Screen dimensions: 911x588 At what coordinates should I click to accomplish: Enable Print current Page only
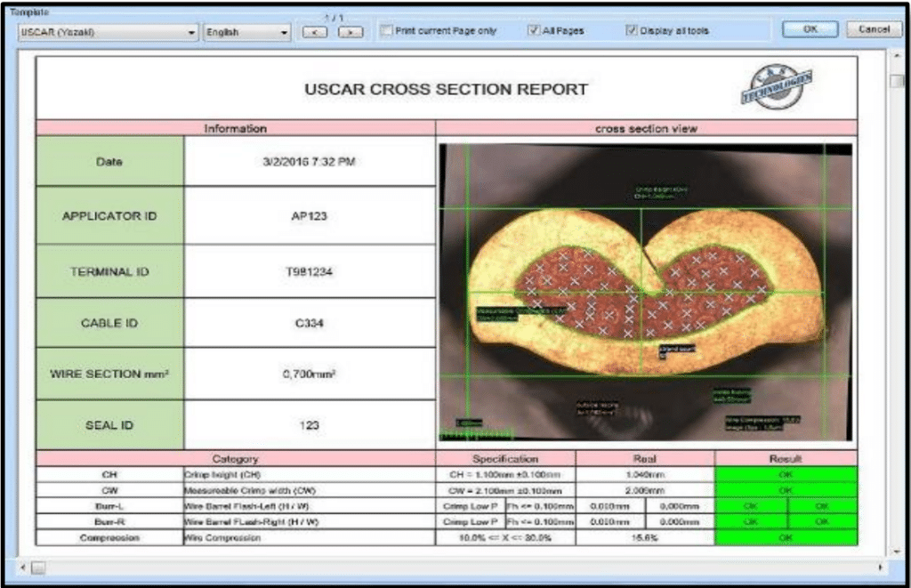click(388, 28)
